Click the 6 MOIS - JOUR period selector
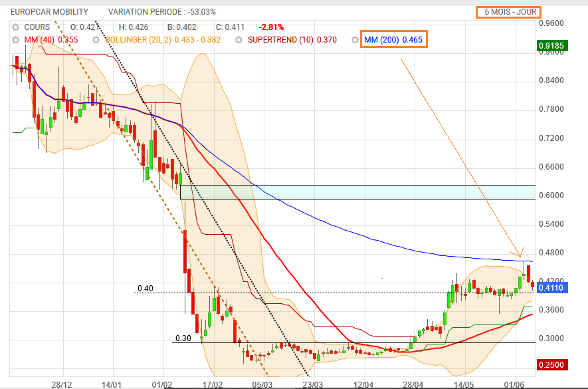The image size is (588, 389). click(508, 12)
